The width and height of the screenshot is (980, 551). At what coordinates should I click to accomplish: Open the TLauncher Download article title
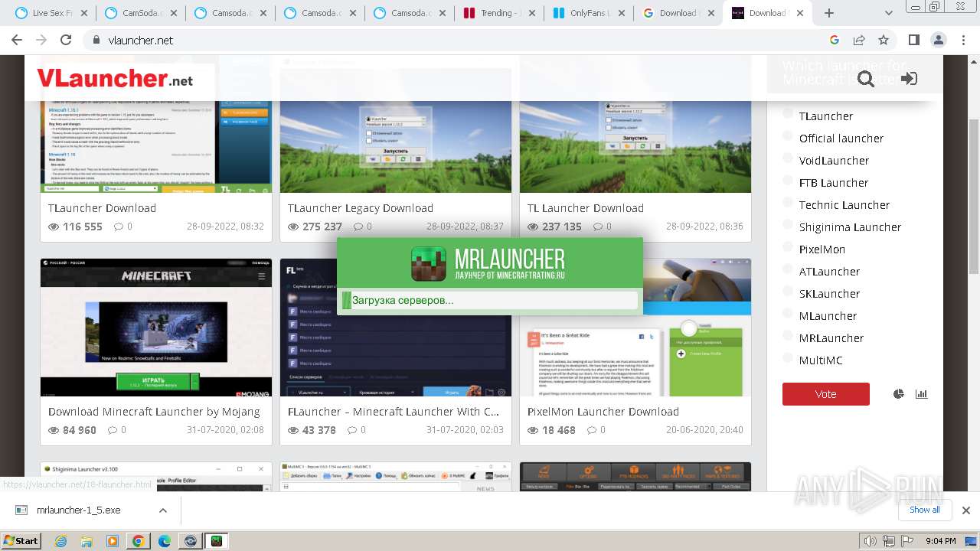pos(102,208)
